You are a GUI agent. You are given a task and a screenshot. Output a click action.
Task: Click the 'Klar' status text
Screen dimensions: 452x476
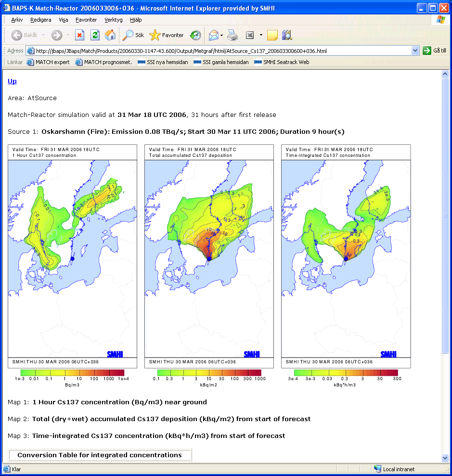click(x=16, y=469)
